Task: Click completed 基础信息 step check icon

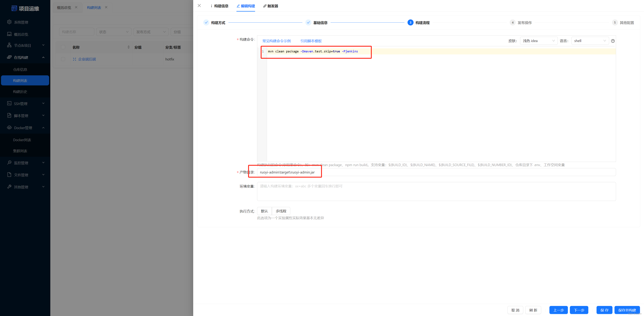Action: tap(308, 22)
